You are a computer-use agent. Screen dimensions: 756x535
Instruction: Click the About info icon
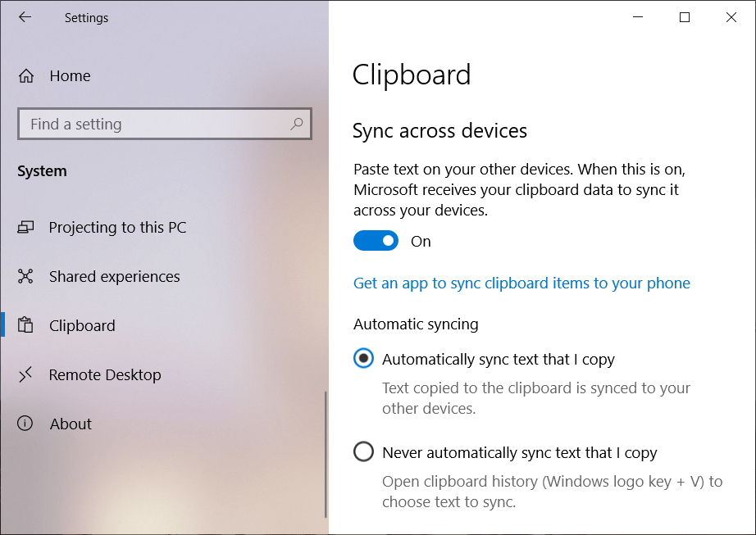pyautogui.click(x=26, y=424)
